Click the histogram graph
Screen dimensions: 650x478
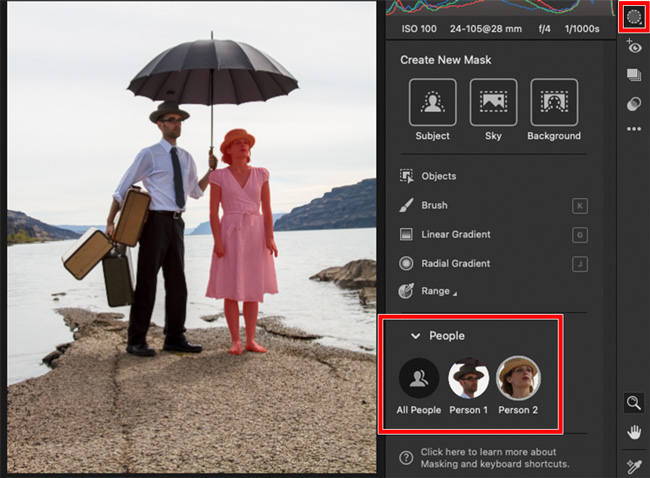(500, 7)
